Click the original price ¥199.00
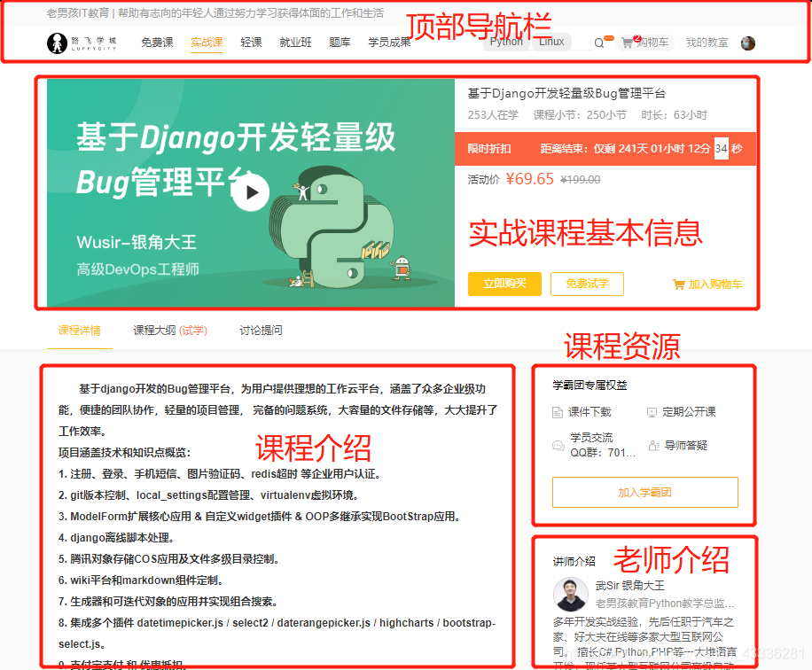Viewport: 812px width, 670px height. (x=581, y=180)
